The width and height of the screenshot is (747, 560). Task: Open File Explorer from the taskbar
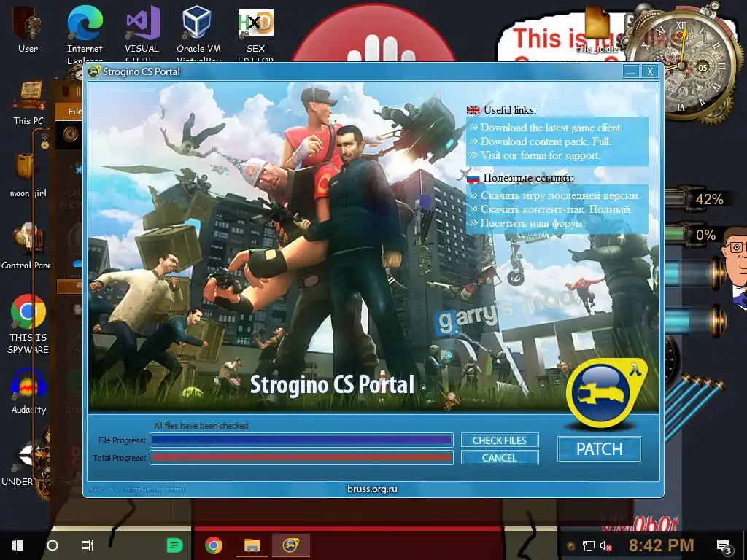coord(252,545)
